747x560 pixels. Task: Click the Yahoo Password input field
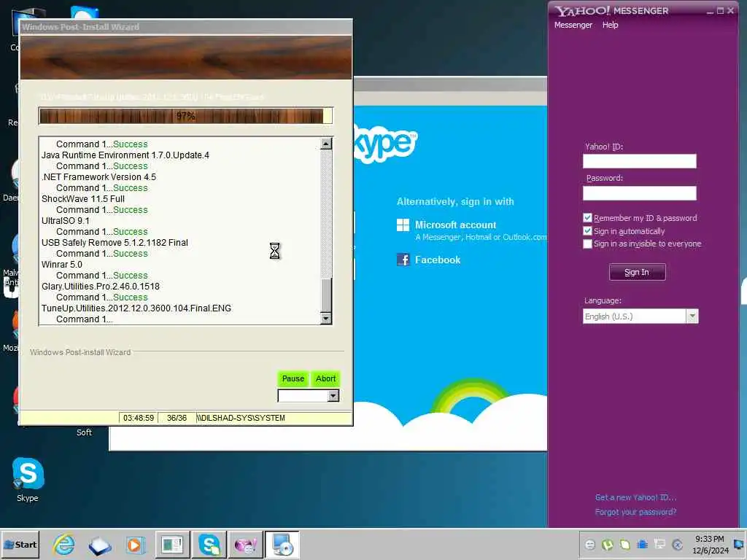click(639, 192)
